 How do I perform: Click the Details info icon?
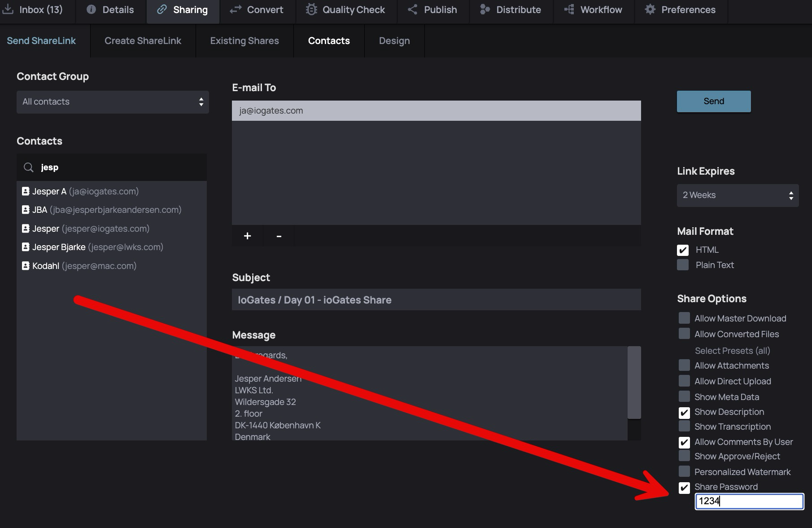(x=91, y=9)
